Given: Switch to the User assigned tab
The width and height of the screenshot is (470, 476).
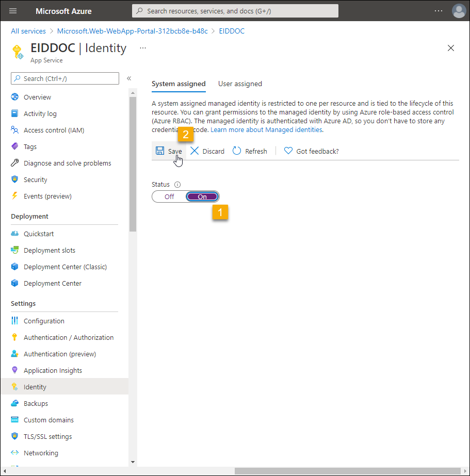Looking at the screenshot, I should pos(240,84).
